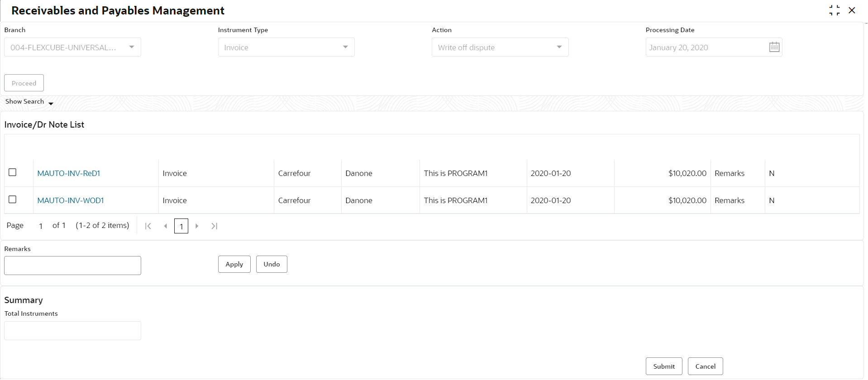The height and width of the screenshot is (380, 868).
Task: Click the $10,020.00 amount for MAUTO-INV-WOD1
Action: (687, 200)
